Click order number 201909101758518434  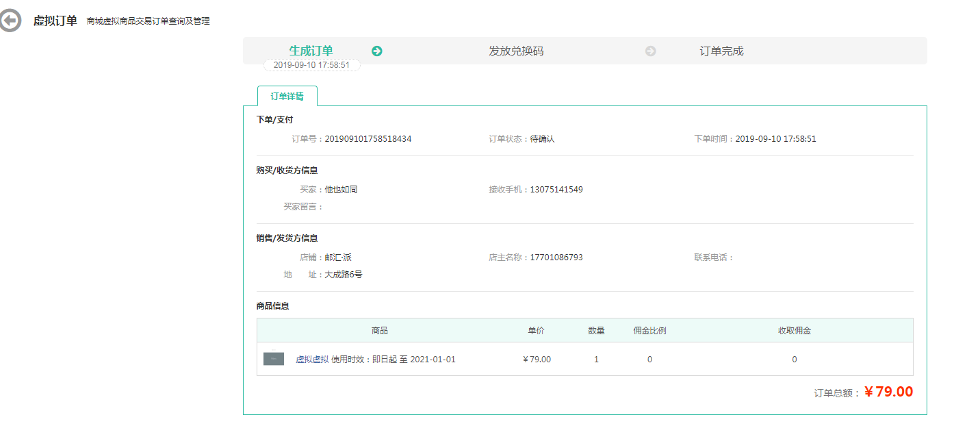click(x=368, y=139)
